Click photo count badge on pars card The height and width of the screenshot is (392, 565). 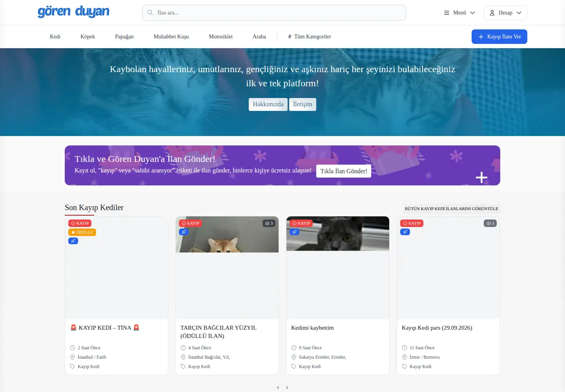click(x=490, y=223)
